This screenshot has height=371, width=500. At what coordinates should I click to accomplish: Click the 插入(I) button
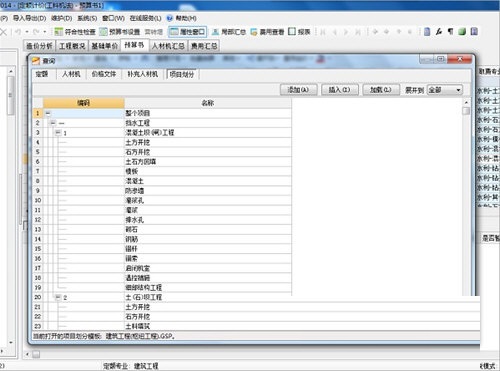[340, 90]
